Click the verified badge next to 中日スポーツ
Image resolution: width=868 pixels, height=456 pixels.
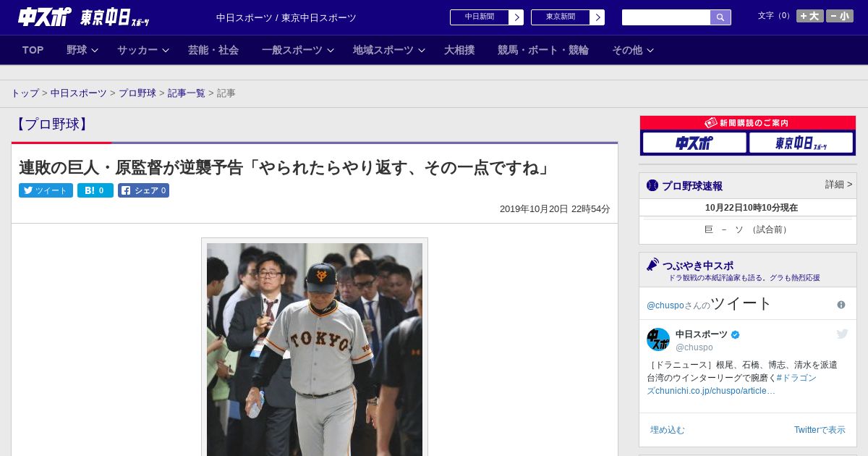coord(736,334)
